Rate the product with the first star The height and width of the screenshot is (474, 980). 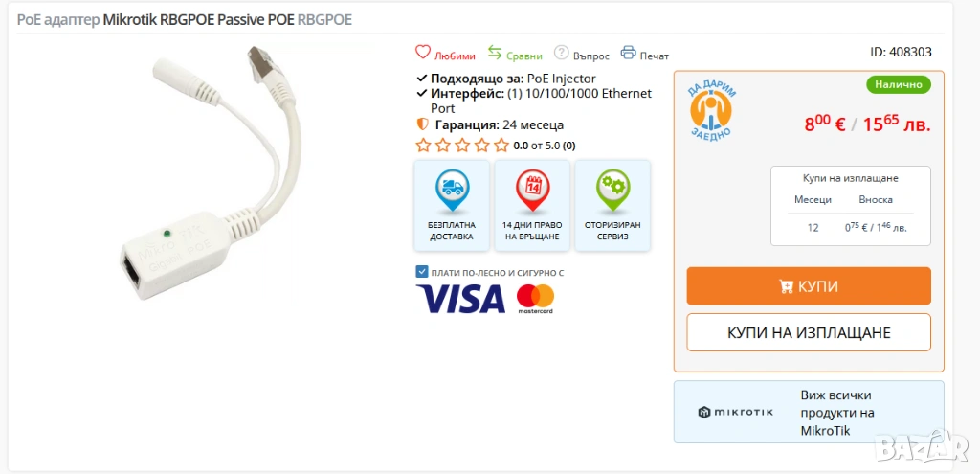coord(423,146)
